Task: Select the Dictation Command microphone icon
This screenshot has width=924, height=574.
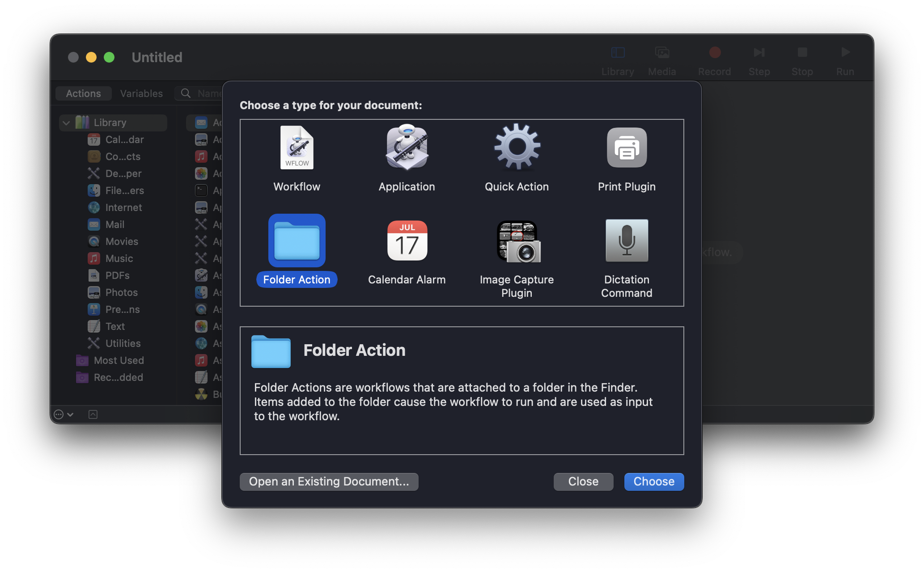Action: pyautogui.click(x=627, y=241)
